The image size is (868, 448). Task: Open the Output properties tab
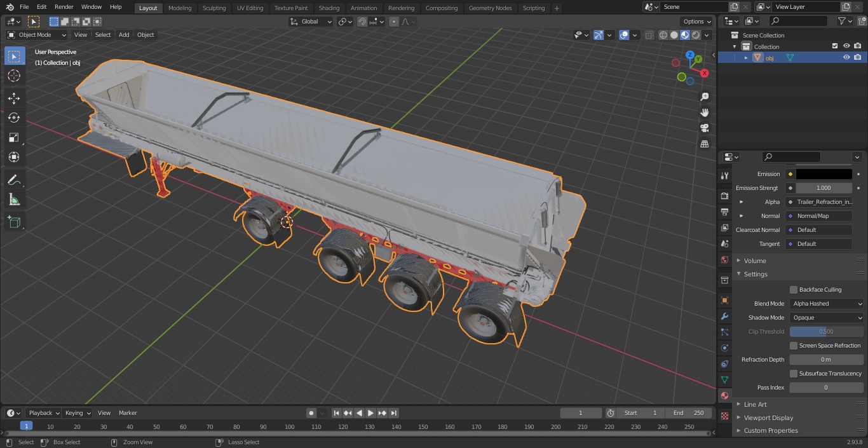[x=724, y=212]
